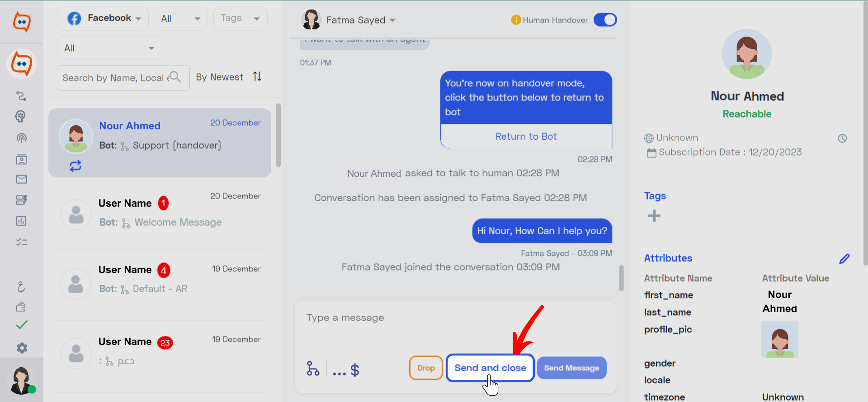Click the timezone attribute value Unknown
This screenshot has height=402, width=868.
(783, 397)
